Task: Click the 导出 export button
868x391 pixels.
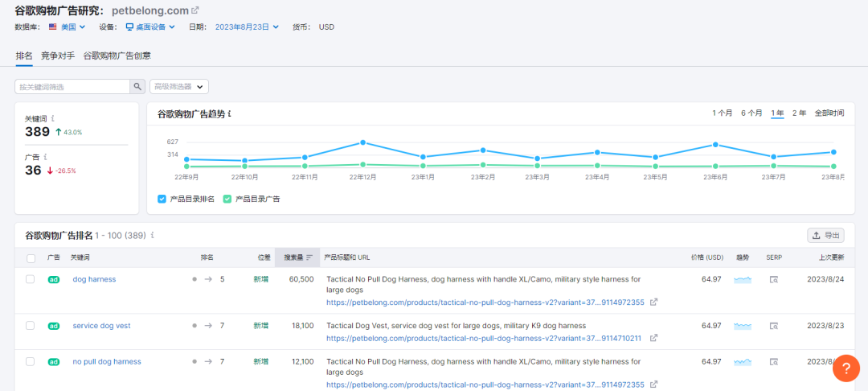Action: [826, 236]
